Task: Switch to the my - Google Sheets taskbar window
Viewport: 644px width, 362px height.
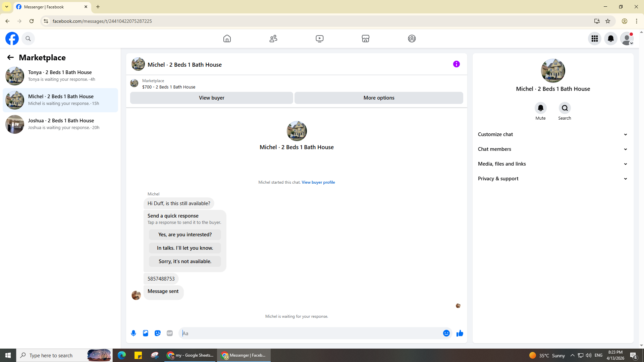Action: pos(190,355)
